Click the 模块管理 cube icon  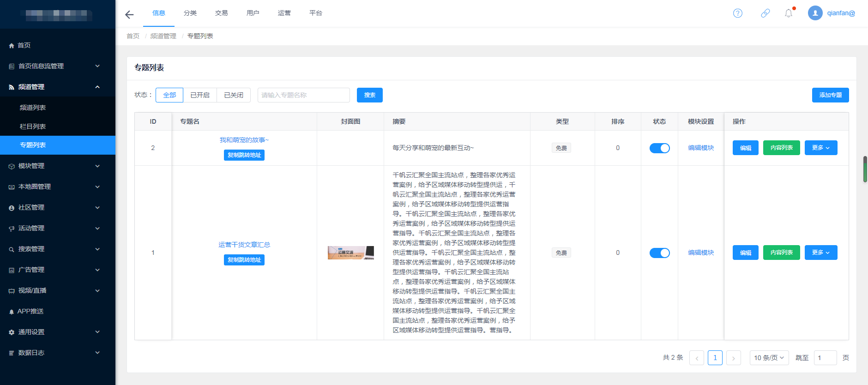[12, 166]
